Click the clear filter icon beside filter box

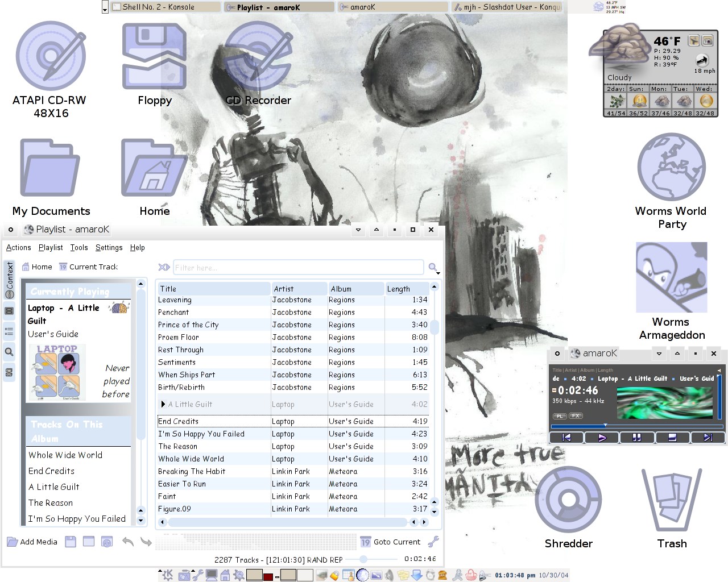164,267
